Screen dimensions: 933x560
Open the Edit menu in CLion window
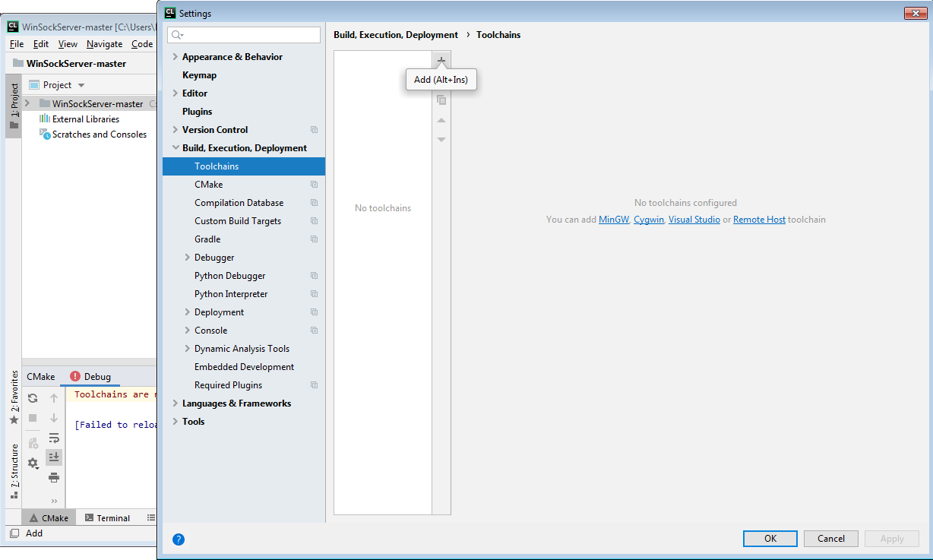click(x=41, y=44)
